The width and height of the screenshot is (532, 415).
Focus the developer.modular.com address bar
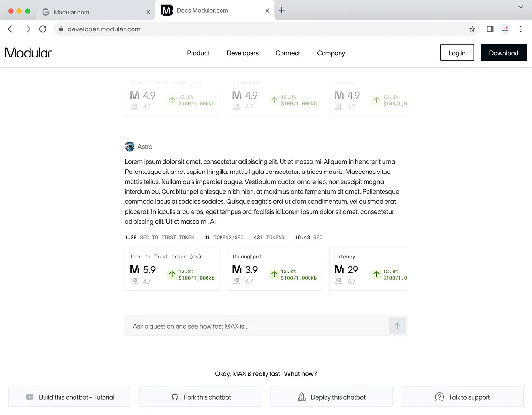click(266, 29)
